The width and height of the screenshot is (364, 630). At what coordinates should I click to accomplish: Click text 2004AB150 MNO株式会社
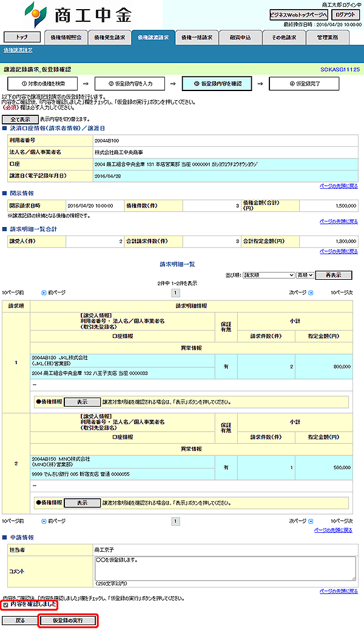coord(61,458)
